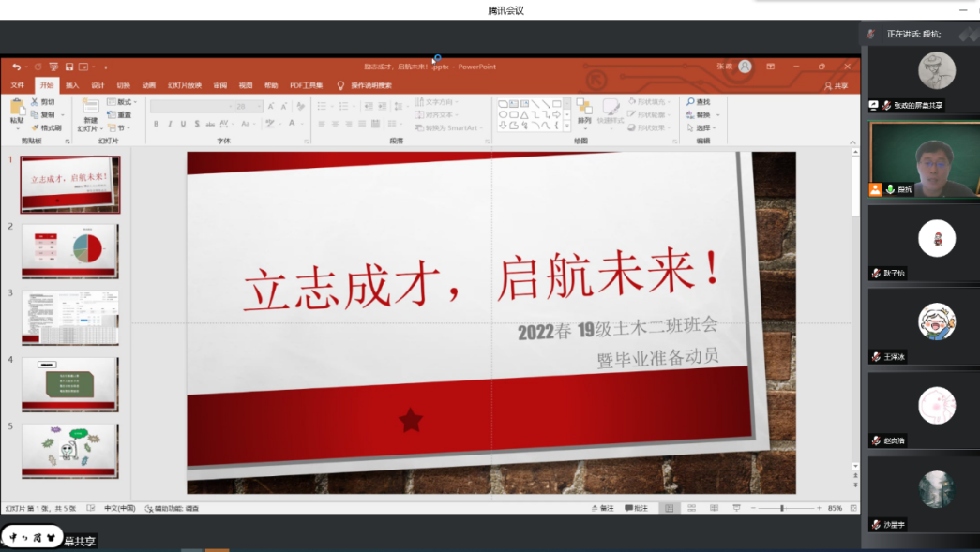The image size is (980, 552).
Task: Select slide 2 thumbnail with pie chart
Action: [x=70, y=250]
